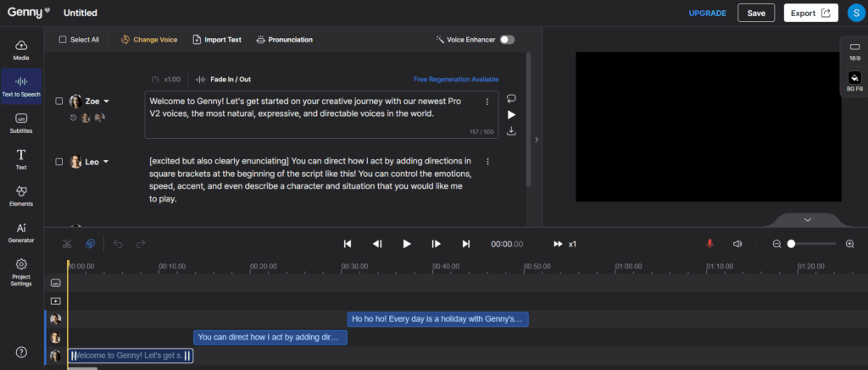This screenshot has height=370, width=868.
Task: Click the UPGRADE link
Action: click(708, 14)
